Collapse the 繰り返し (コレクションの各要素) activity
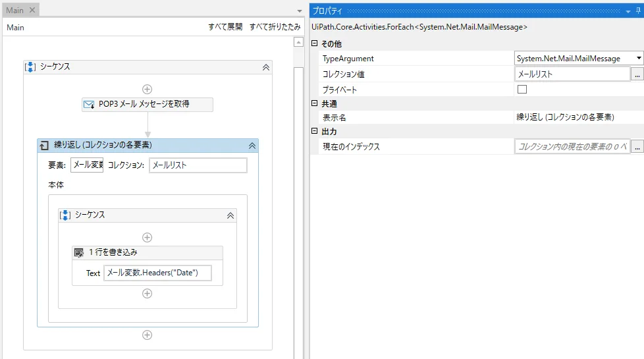This screenshot has height=359, width=644. pyautogui.click(x=252, y=146)
